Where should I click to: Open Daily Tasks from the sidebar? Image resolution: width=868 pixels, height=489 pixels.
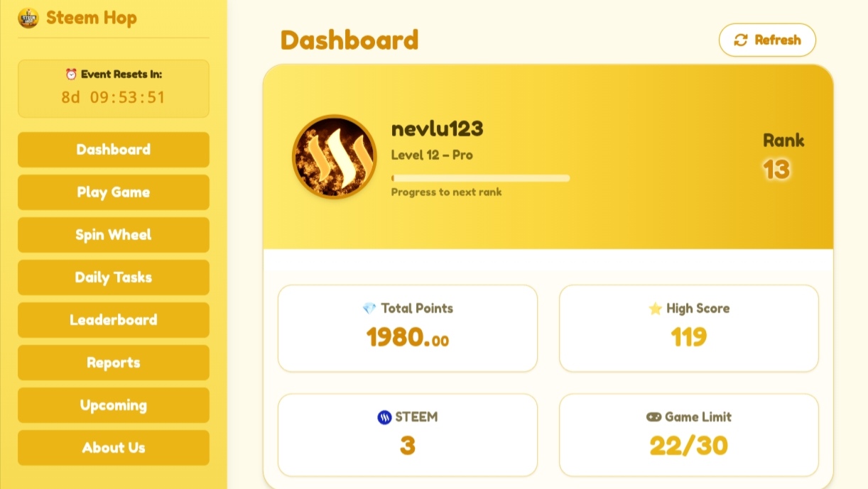coord(114,278)
